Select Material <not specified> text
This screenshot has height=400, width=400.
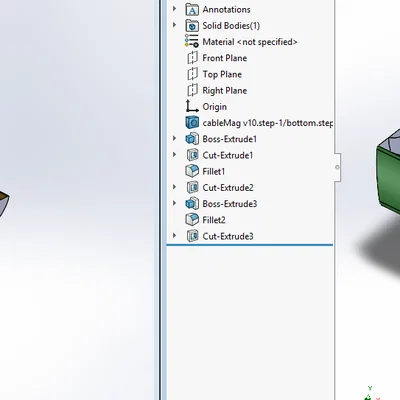tap(250, 42)
